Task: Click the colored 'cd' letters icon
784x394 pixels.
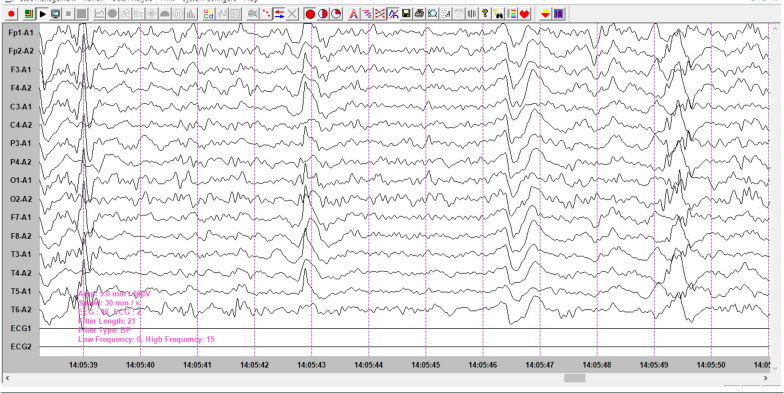Action: (209, 14)
